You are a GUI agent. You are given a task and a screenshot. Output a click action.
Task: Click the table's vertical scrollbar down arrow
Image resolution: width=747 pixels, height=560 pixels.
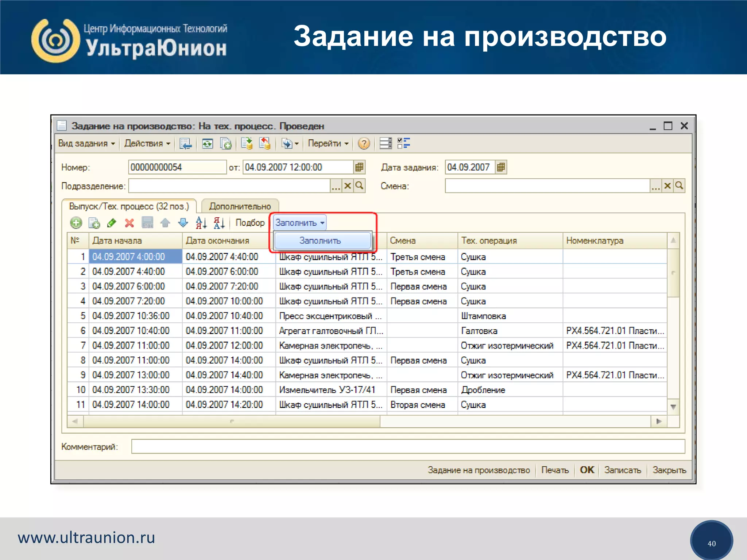point(673,407)
